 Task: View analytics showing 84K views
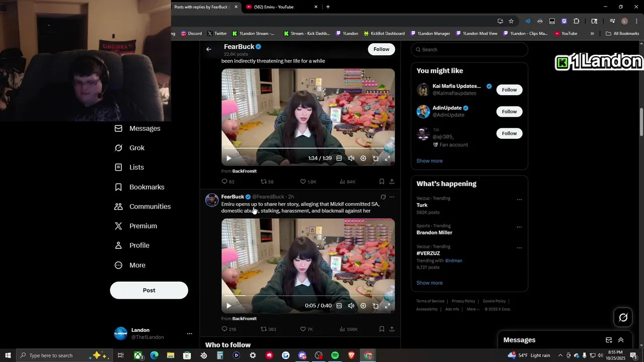point(348,182)
